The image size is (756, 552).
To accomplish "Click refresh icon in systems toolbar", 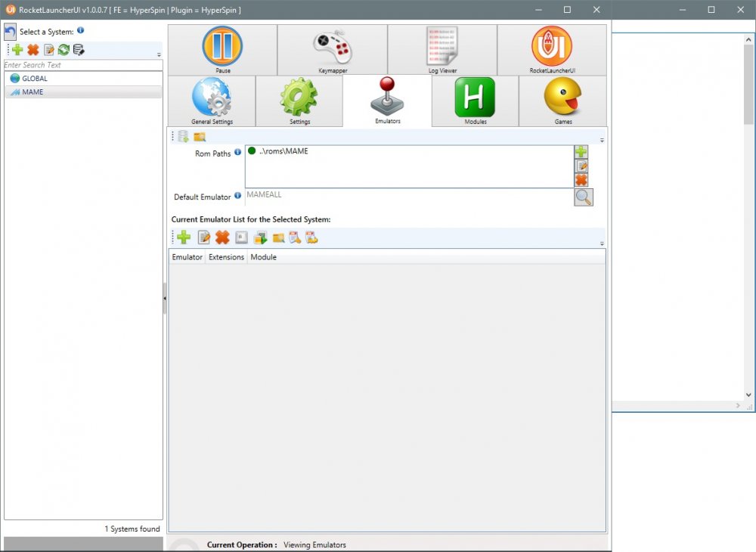I will pos(64,50).
